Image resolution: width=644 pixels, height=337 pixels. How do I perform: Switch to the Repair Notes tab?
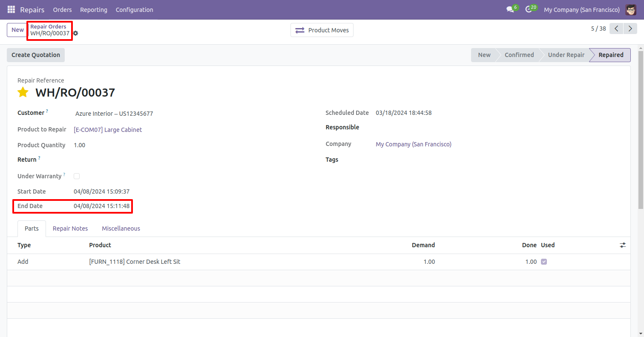point(70,228)
